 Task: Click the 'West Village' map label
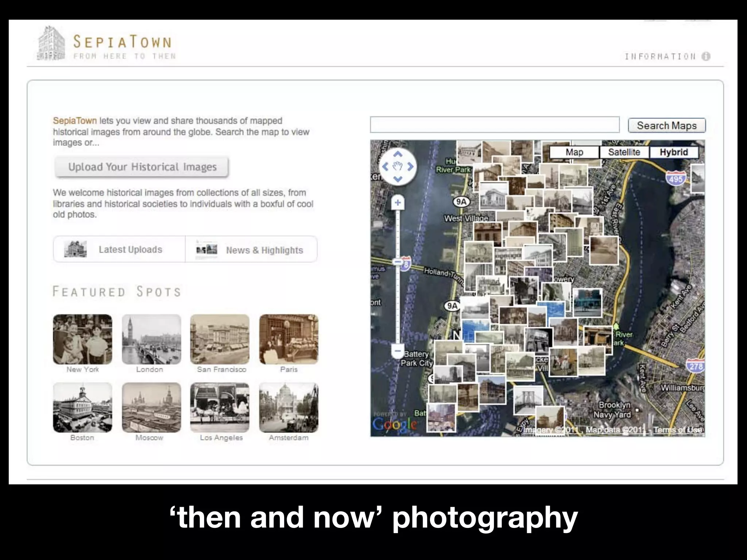pyautogui.click(x=466, y=218)
